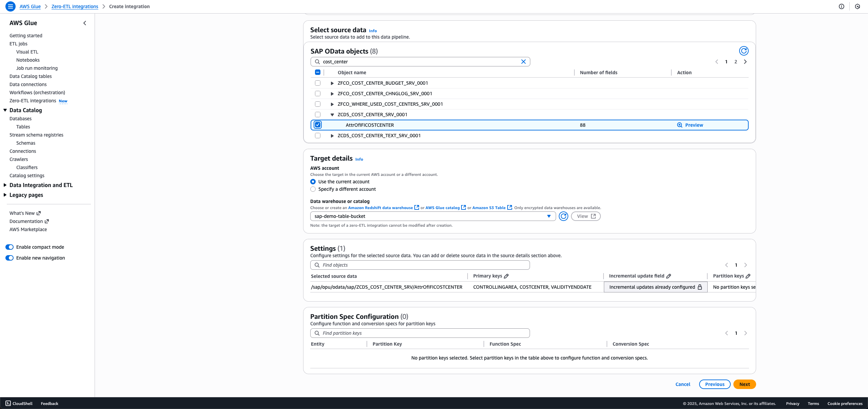Open the Amazon S3 Table link
Image resolution: width=868 pixels, height=409 pixels.
(x=489, y=208)
